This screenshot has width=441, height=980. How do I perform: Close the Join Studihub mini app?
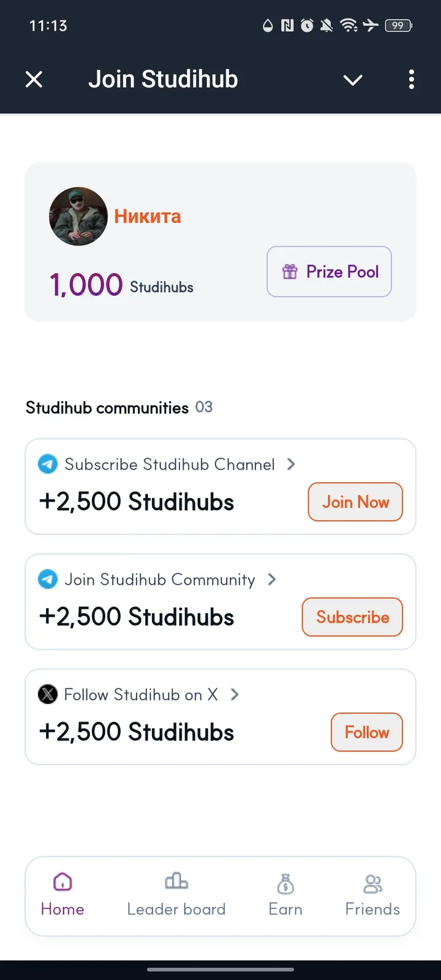click(x=34, y=79)
